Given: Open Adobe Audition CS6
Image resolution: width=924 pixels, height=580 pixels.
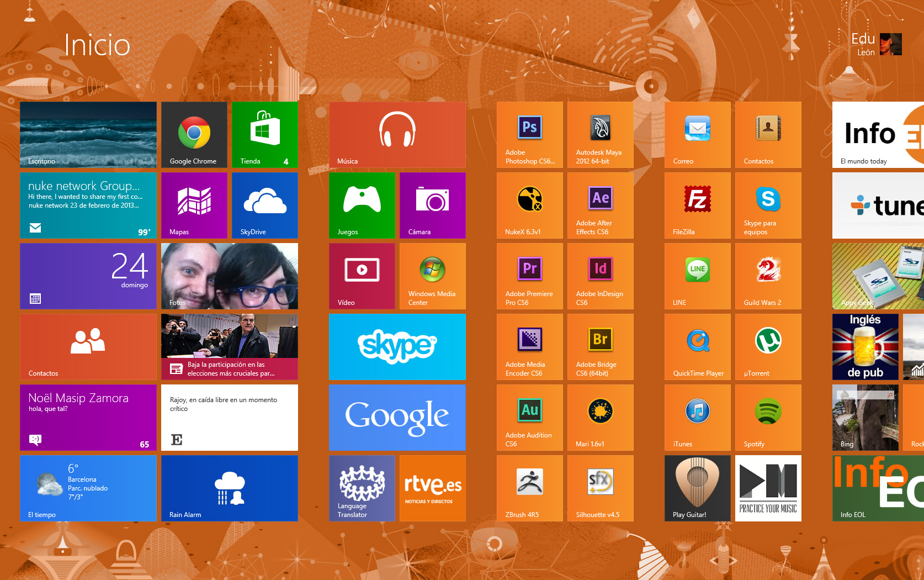Looking at the screenshot, I should [x=529, y=418].
